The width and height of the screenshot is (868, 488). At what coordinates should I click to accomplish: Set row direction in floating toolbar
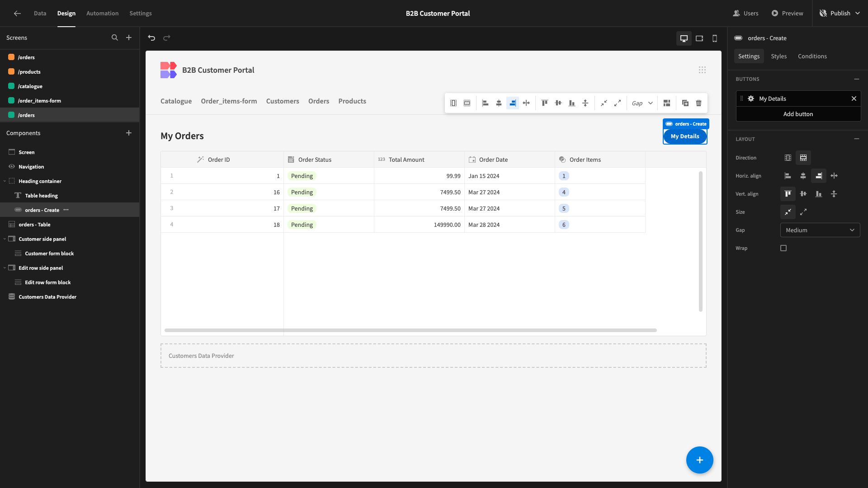(467, 103)
